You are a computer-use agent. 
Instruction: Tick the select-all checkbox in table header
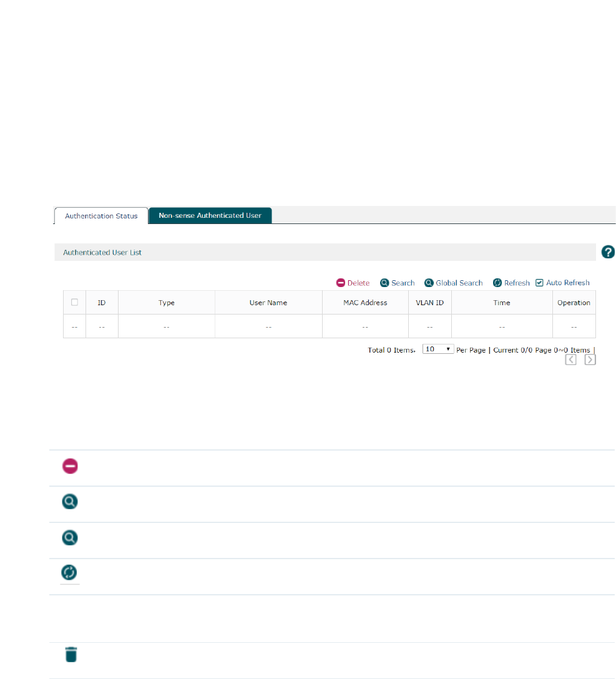[74, 302]
